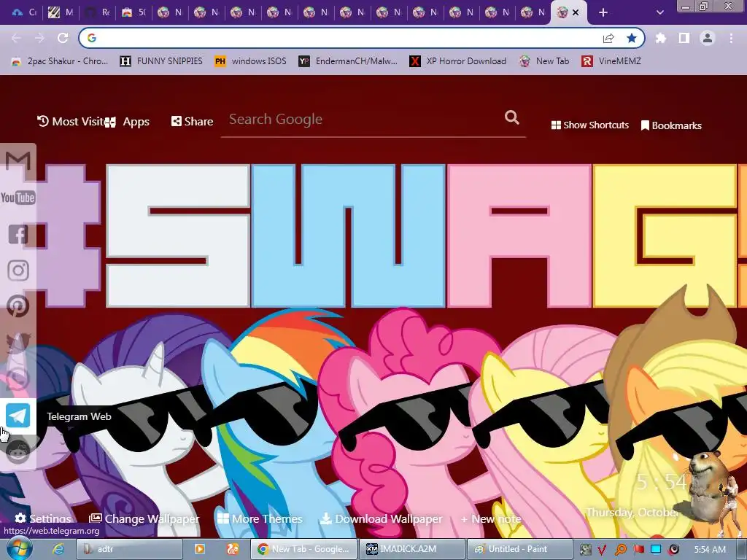
Task: Toggle Chrome side panel icon
Action: point(684,38)
